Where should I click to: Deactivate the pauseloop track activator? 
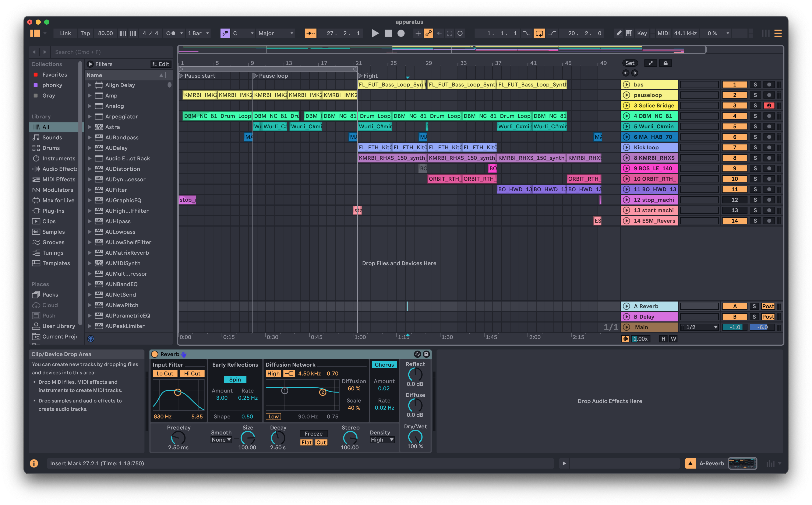[735, 95]
